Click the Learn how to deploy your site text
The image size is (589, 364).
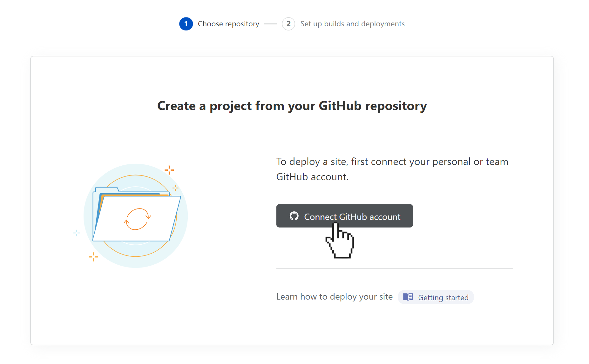tap(335, 296)
